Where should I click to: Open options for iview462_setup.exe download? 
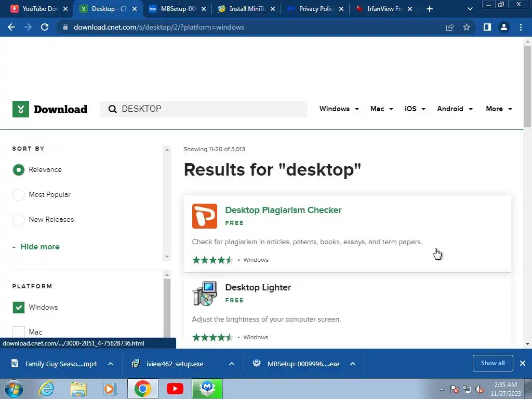coord(232,364)
